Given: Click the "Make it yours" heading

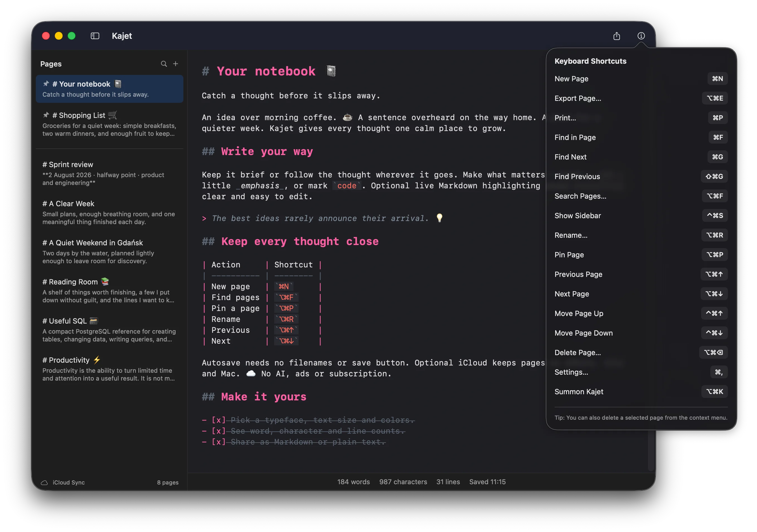Looking at the screenshot, I should [x=264, y=397].
